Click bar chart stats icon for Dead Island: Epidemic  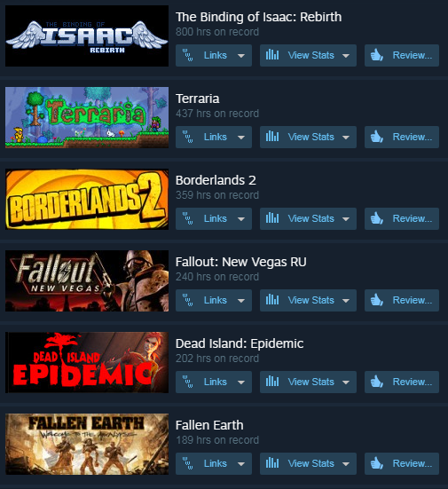coord(272,382)
